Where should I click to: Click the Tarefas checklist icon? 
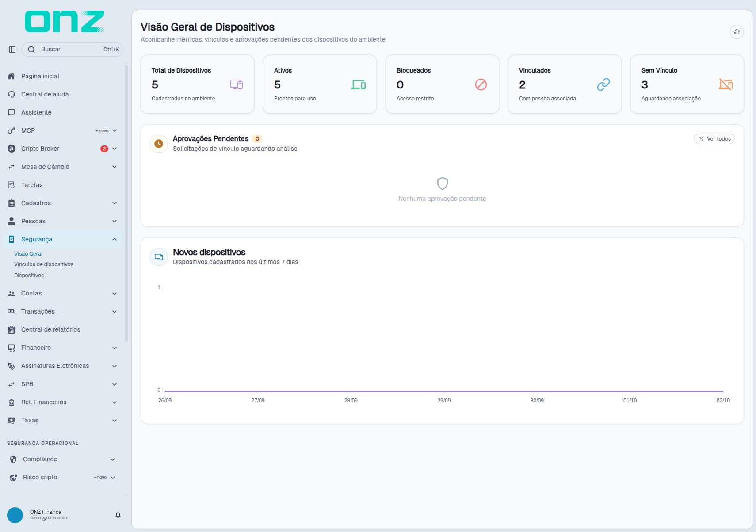(x=11, y=185)
